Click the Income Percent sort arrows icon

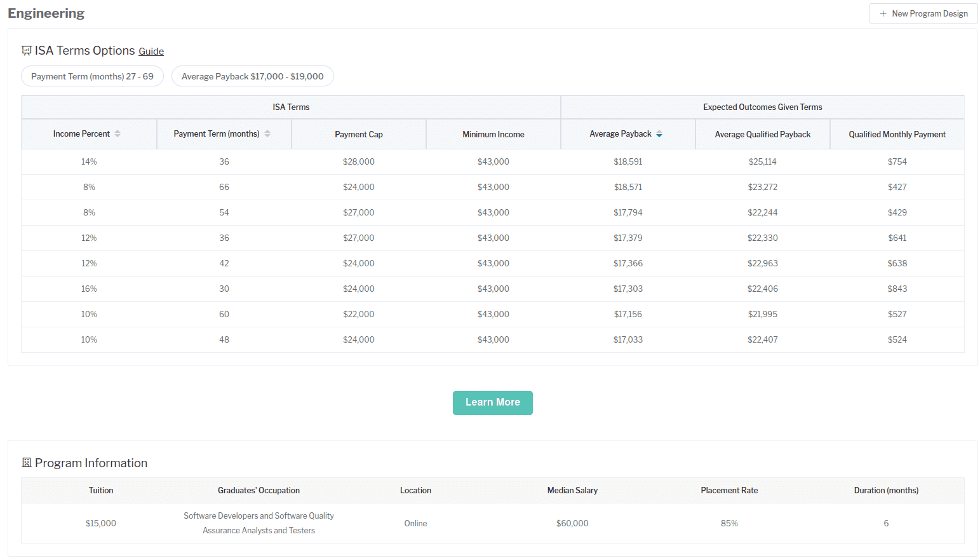(117, 134)
